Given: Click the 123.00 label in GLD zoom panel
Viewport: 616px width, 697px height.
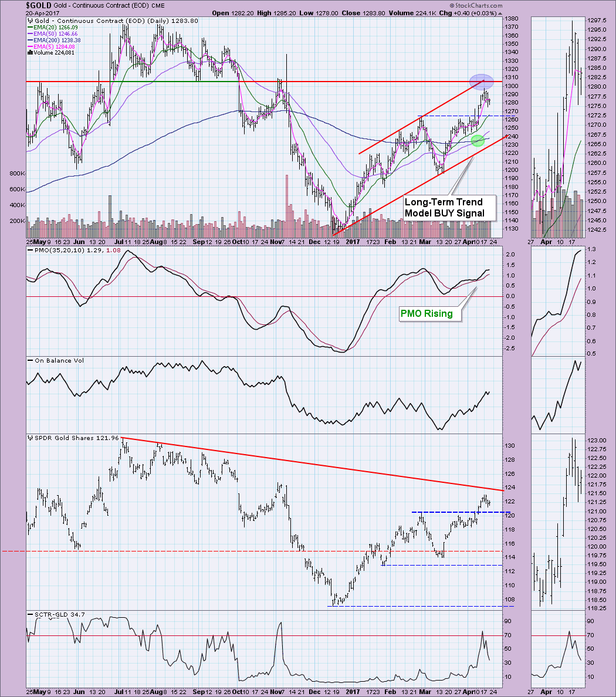Looking at the screenshot, I should point(597,440).
